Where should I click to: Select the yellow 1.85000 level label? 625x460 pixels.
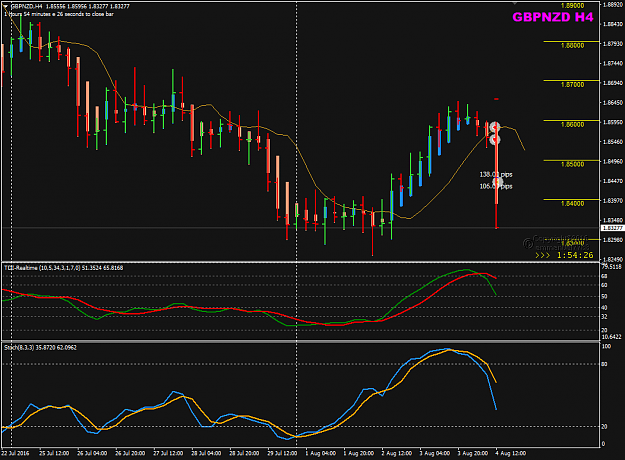point(572,164)
